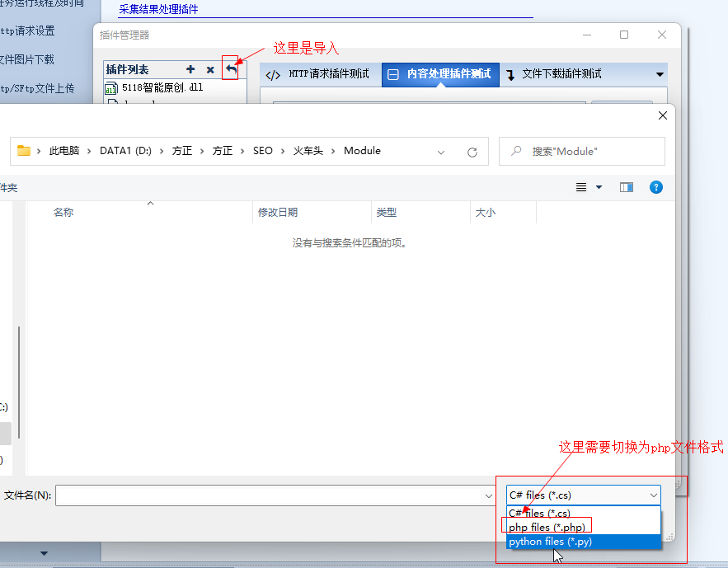Screen dimensions: 728x568
Task: Sort by 名称 column header
Action: (63, 213)
